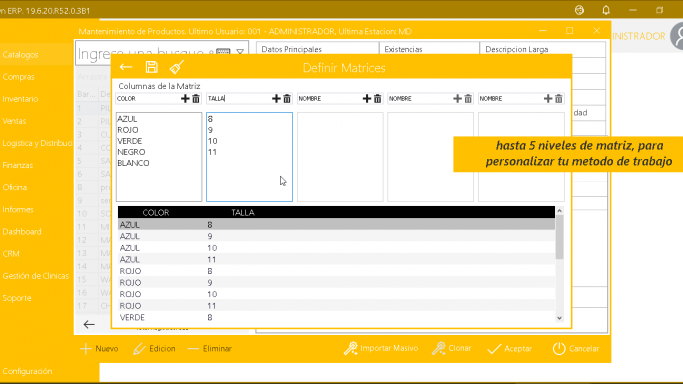Go back using Definir Matrices arrow
683x384 pixels.
coord(126,67)
